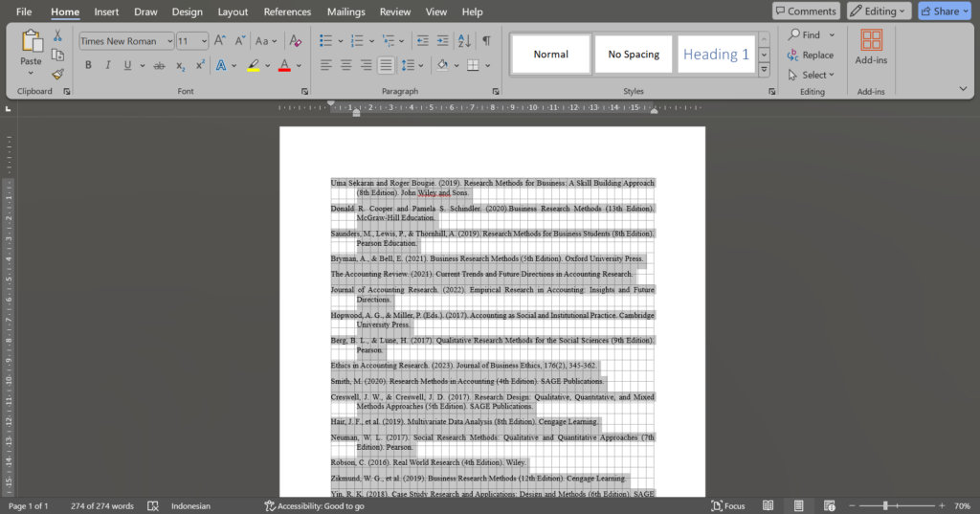This screenshot has width=980, height=514.
Task: Apply subscript formatting
Action: pos(180,66)
